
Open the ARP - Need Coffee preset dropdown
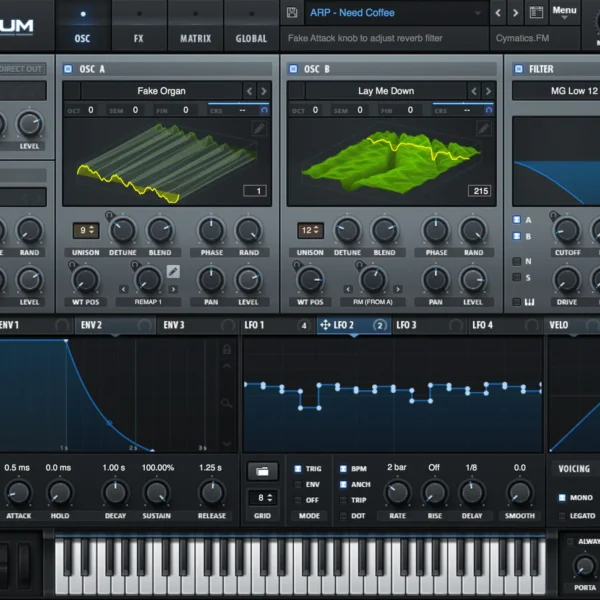pos(390,13)
